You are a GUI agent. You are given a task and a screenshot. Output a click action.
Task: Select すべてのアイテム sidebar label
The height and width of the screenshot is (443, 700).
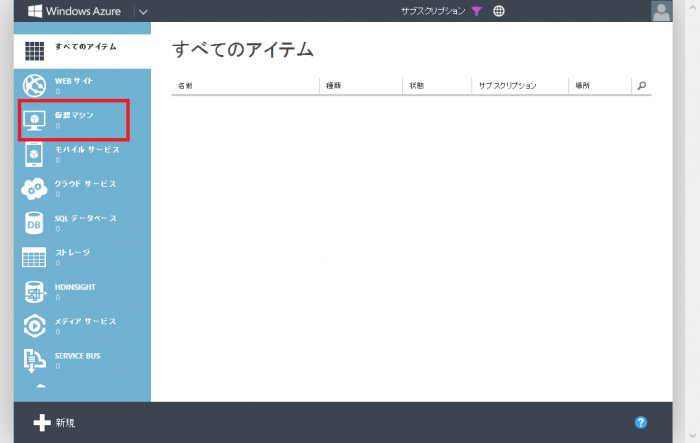click(x=86, y=46)
